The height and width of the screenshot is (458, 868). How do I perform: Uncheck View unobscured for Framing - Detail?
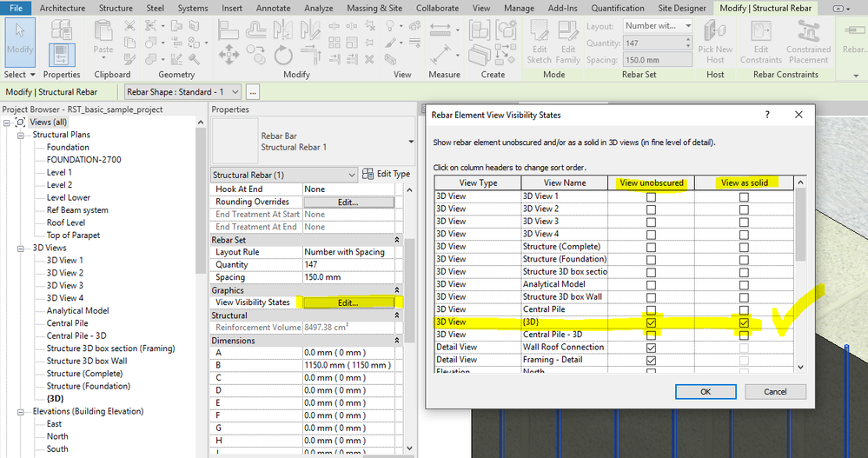[651, 361]
